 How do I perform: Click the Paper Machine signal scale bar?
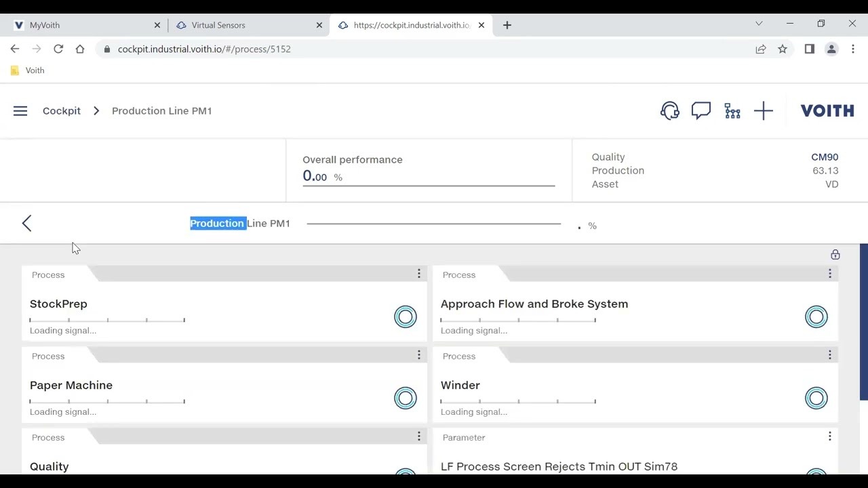point(107,401)
